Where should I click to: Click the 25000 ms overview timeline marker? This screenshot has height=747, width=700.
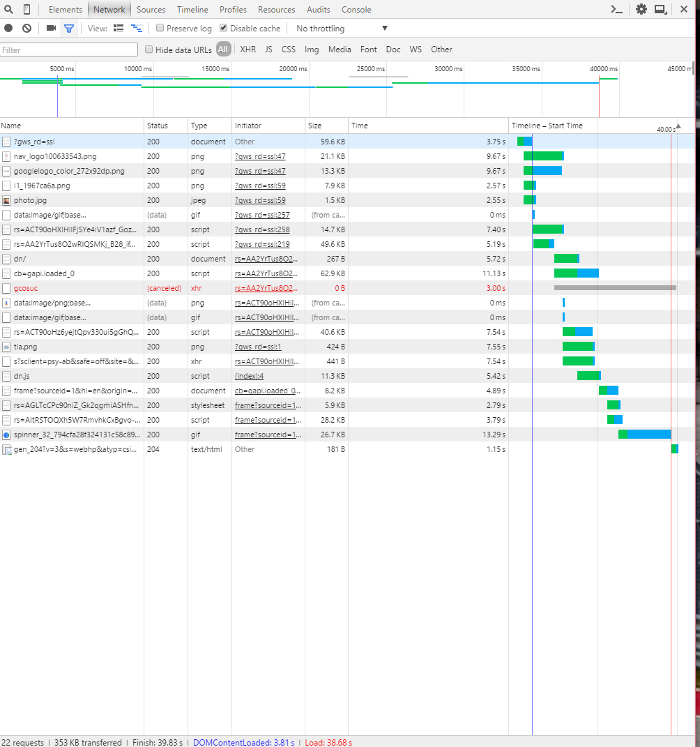pyautogui.click(x=370, y=68)
